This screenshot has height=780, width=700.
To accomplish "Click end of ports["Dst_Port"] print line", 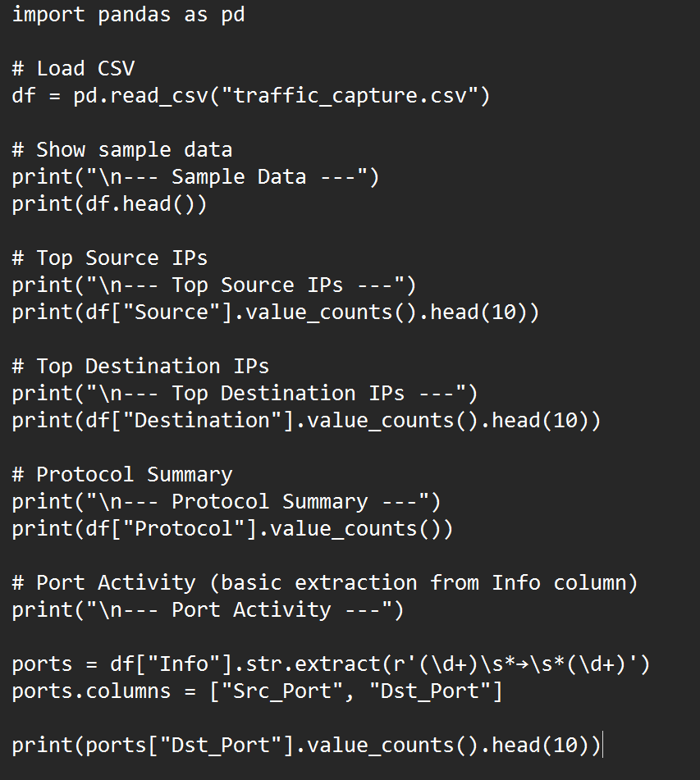I will click(602, 746).
